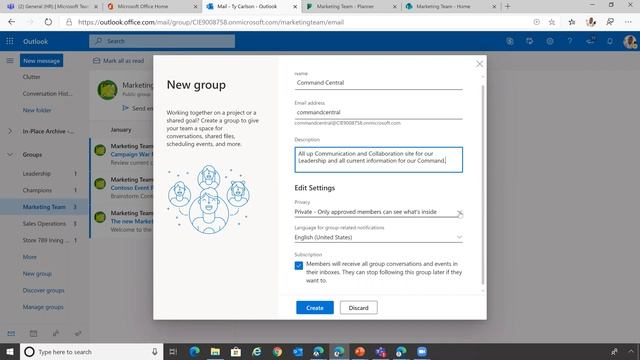This screenshot has height=360, width=640.
Task: Click Discover groups link
Action: 43,291
